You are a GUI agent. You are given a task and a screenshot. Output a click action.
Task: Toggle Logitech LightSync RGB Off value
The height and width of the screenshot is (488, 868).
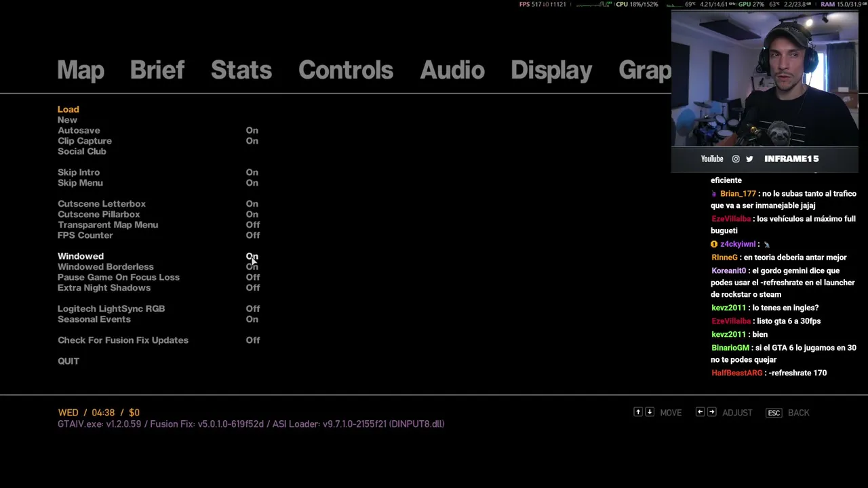[x=253, y=308]
